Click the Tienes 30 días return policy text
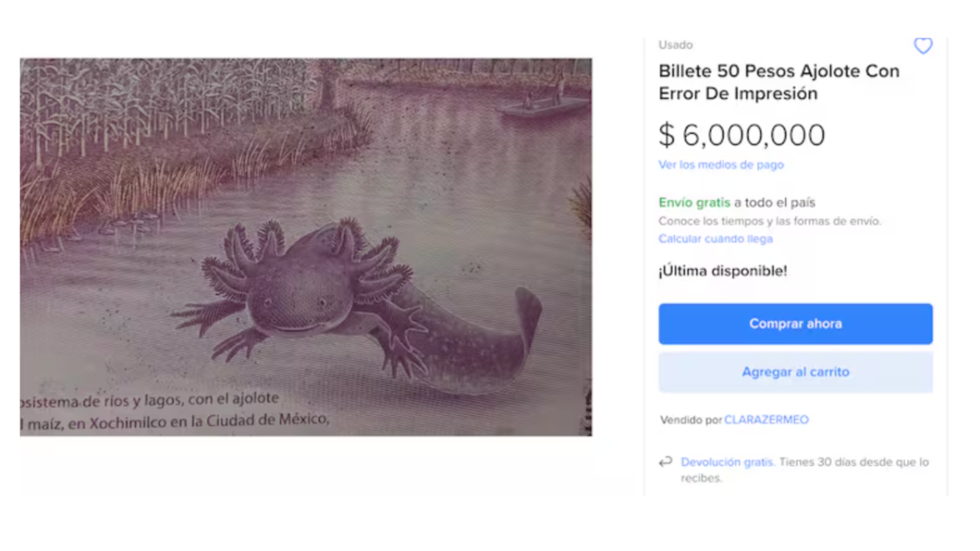This screenshot has width=980, height=551. tap(853, 462)
